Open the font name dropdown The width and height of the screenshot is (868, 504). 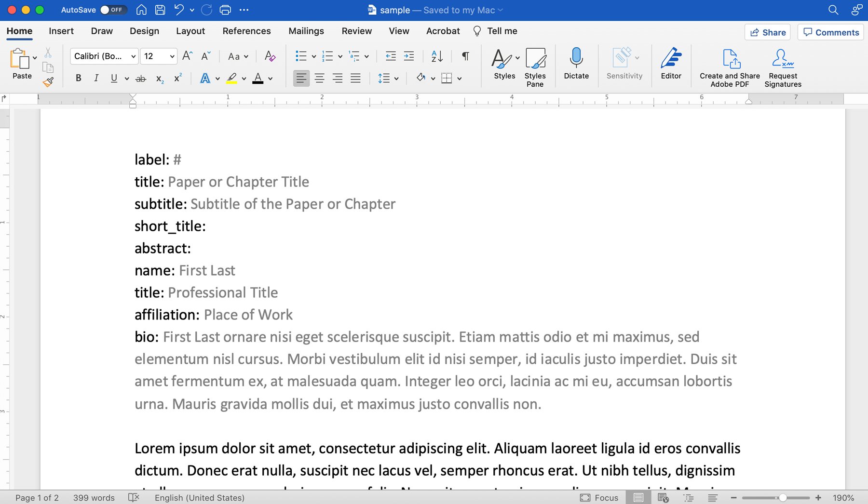point(133,56)
